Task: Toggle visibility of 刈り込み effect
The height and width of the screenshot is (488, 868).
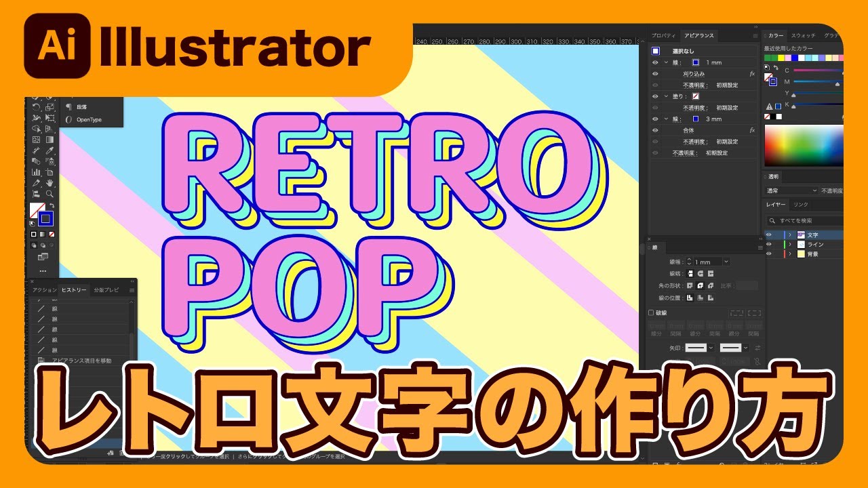Action: point(655,73)
